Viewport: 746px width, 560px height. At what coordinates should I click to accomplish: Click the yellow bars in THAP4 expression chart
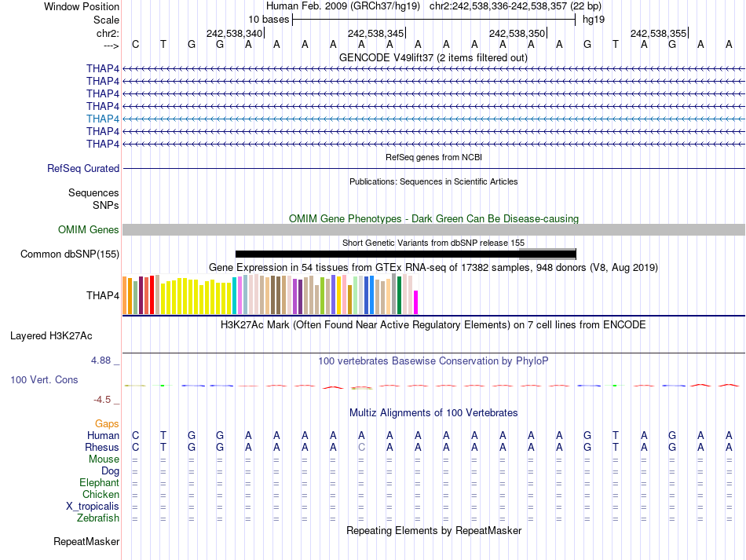tap(196, 296)
